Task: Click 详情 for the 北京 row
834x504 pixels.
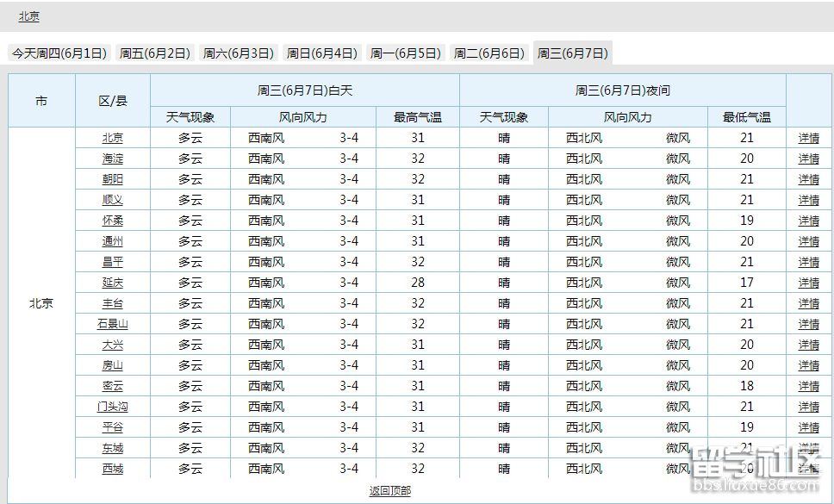Action: coord(808,137)
